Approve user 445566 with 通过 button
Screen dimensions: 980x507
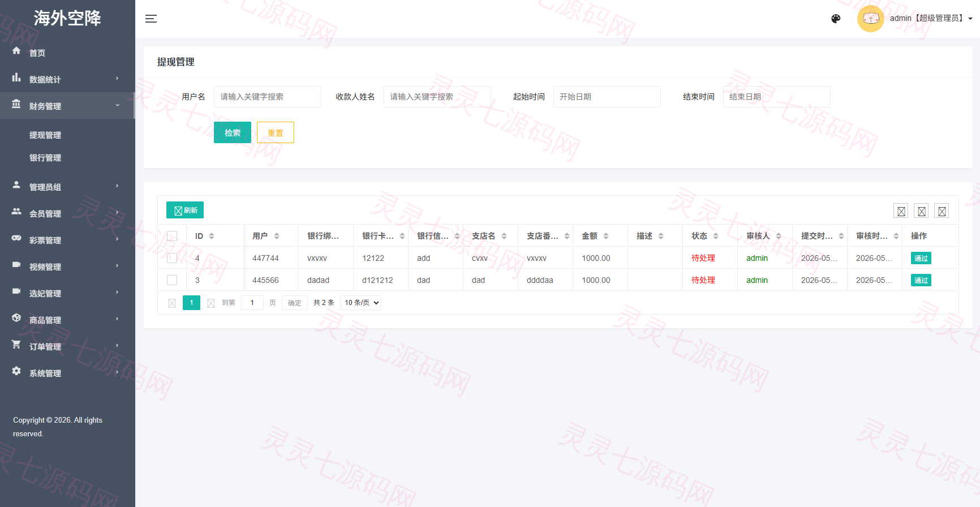click(x=921, y=280)
